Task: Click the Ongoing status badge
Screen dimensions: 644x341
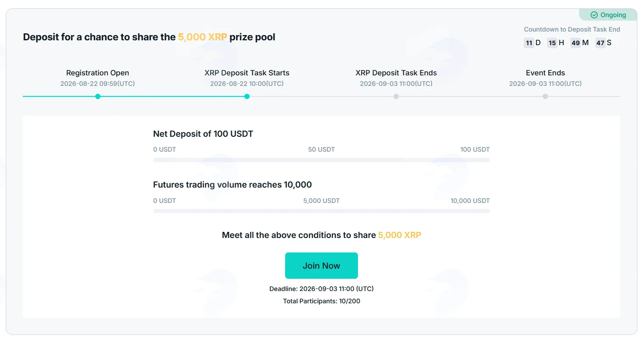Action: click(608, 15)
